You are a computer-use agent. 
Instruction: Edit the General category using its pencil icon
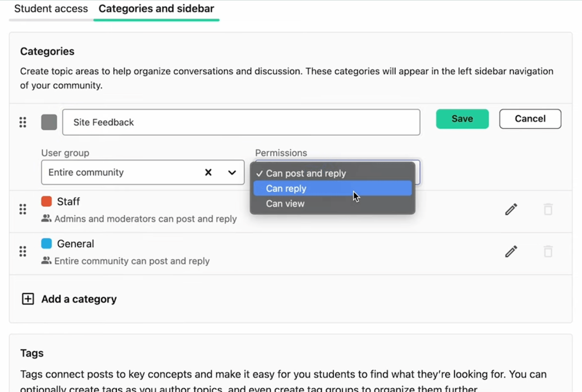coord(511,251)
